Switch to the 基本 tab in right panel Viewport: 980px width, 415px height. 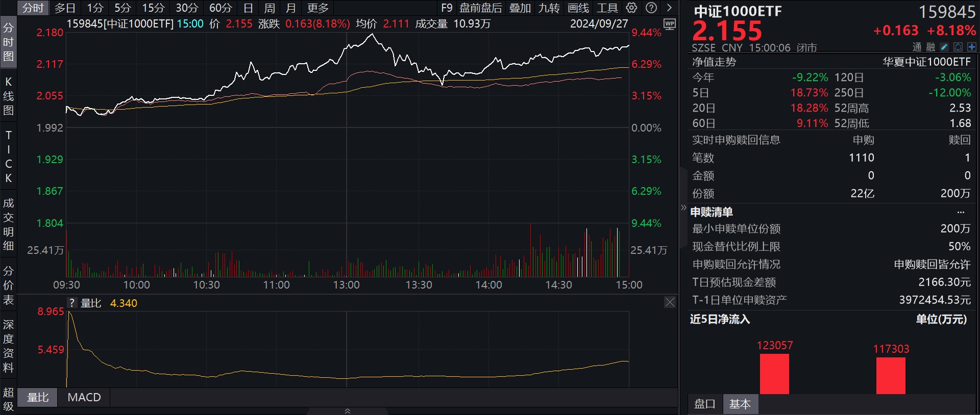[740, 404]
